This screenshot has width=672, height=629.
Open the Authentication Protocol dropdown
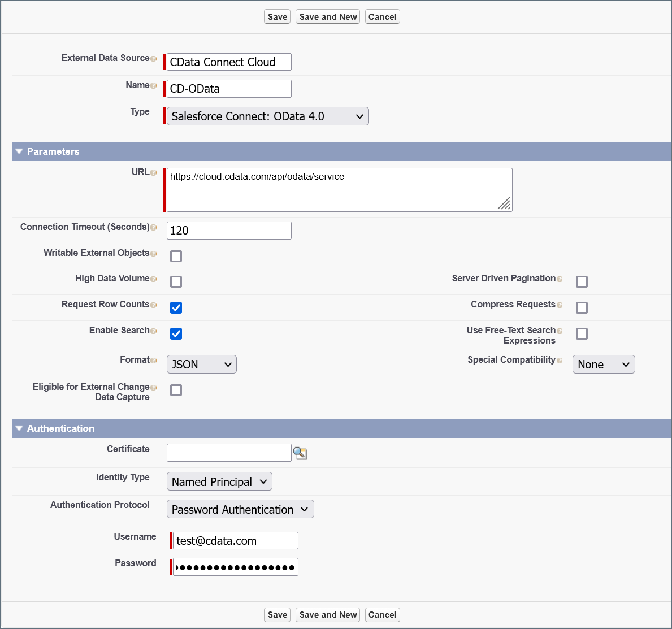[240, 509]
